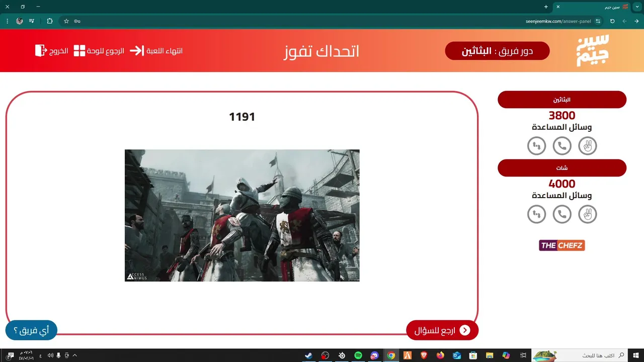Open the Windows Start menu
644x362 pixels.
tap(636, 355)
